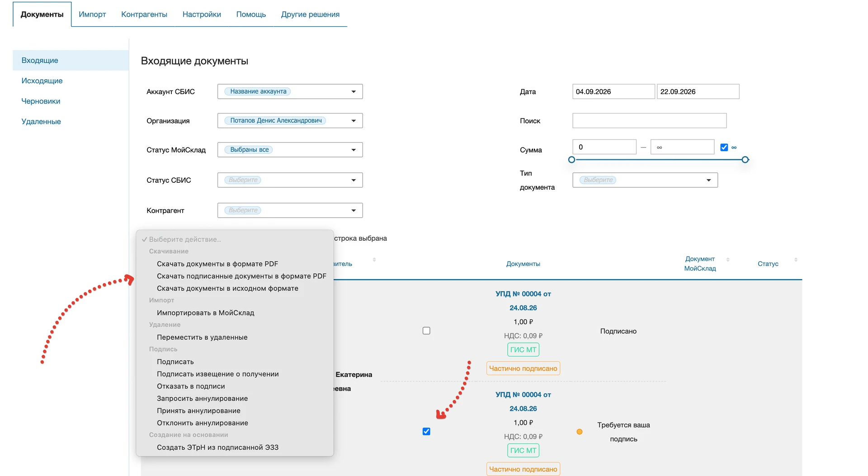Select Создать ЭТрН из подписанной ЭЗЗ
Image resolution: width=868 pixels, height=476 pixels.
tap(217, 447)
